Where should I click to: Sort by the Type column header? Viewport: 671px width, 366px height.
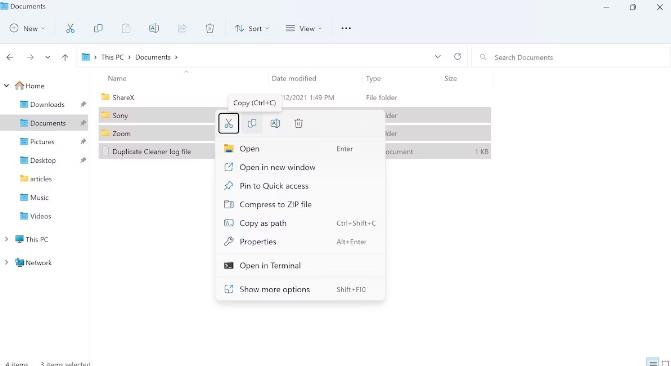(373, 78)
